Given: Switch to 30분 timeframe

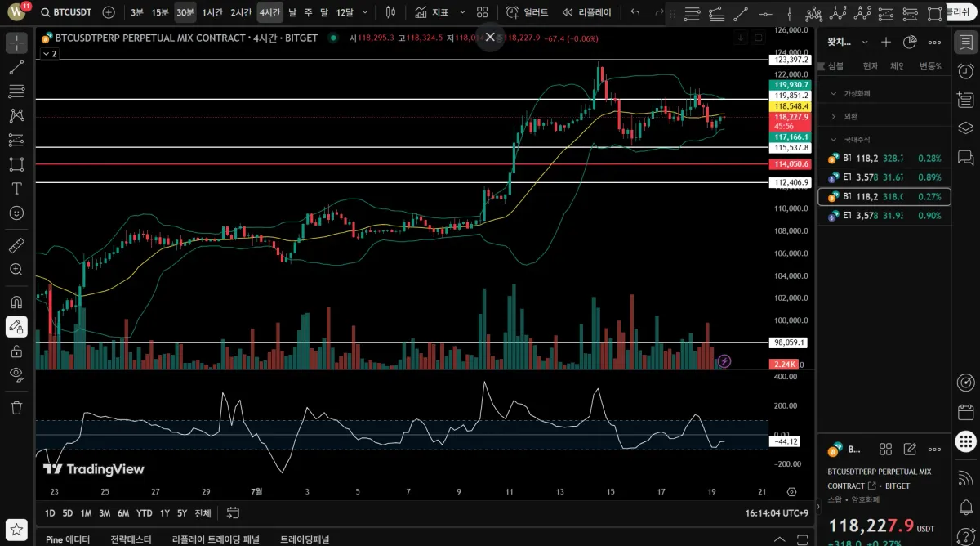Looking at the screenshot, I should click(185, 12).
